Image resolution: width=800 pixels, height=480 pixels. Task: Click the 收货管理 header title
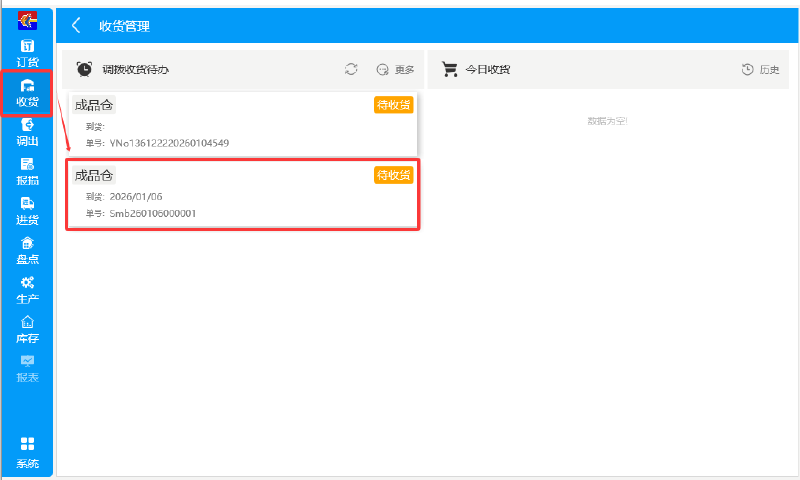124,26
